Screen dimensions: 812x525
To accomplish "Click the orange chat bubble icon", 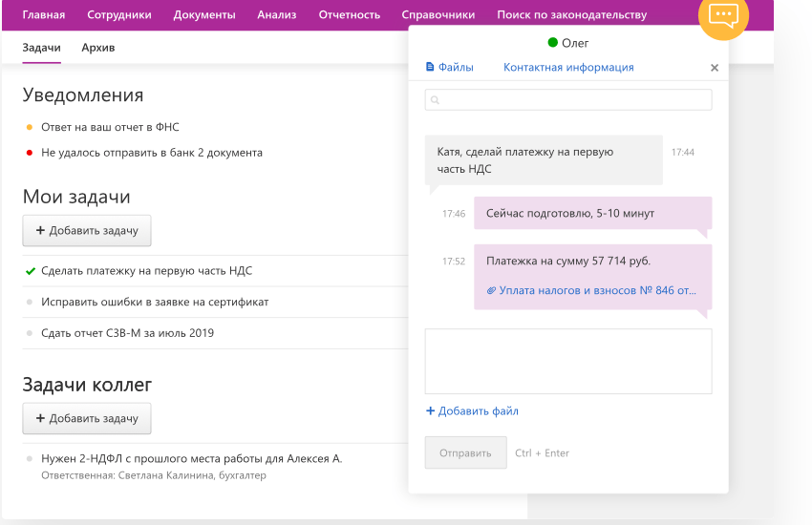I will pyautogui.click(x=723, y=16).
